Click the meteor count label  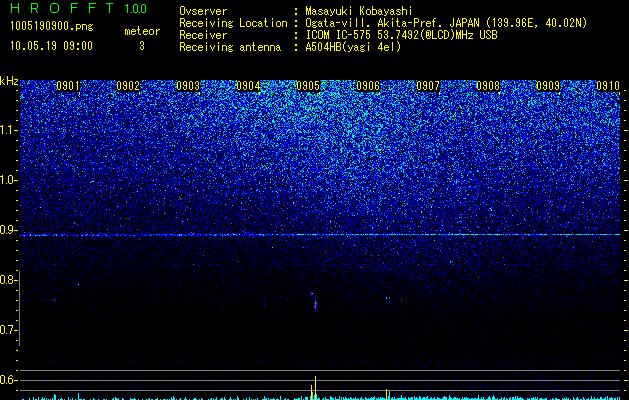click(142, 31)
